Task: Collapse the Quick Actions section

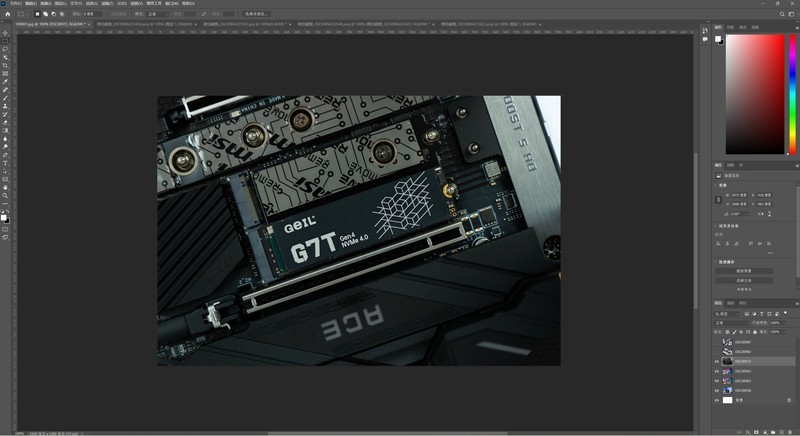Action: (715, 262)
